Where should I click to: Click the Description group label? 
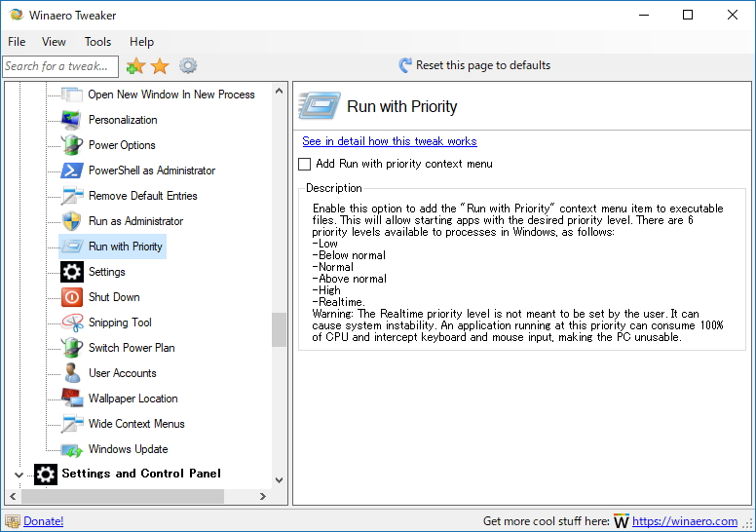[x=333, y=188]
